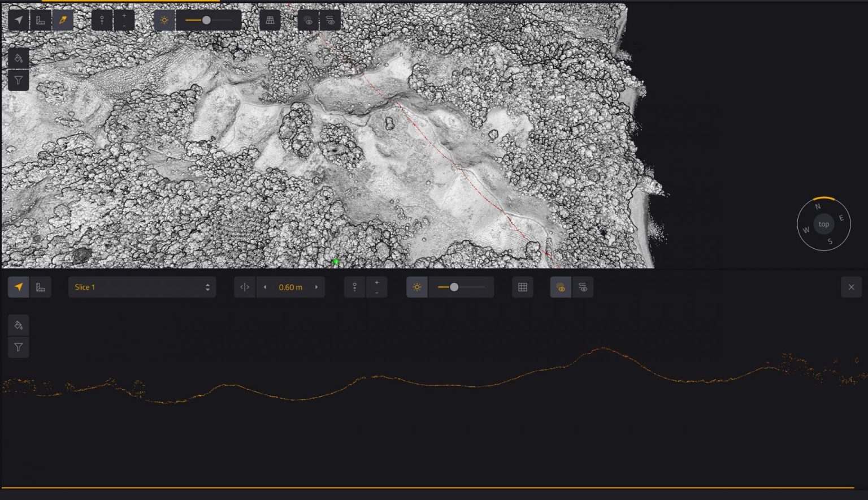The width and height of the screenshot is (868, 500).
Task: Open paint bucket coloring options in slice view
Action: [x=19, y=325]
